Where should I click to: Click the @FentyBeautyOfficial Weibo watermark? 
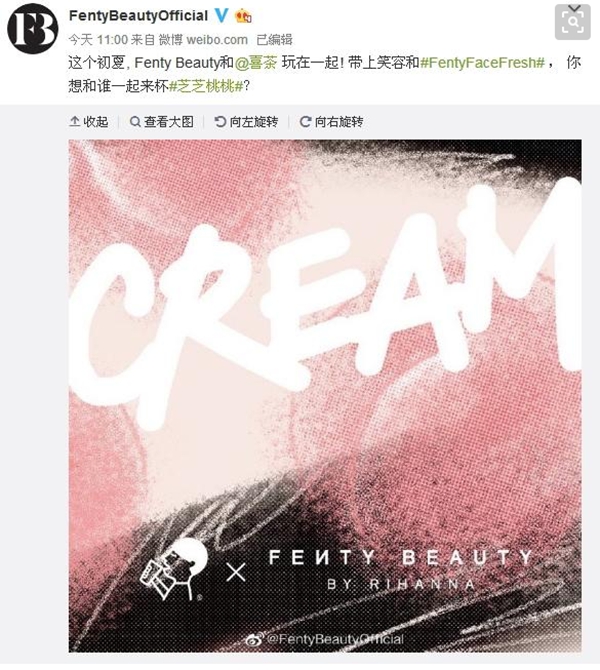click(325, 639)
